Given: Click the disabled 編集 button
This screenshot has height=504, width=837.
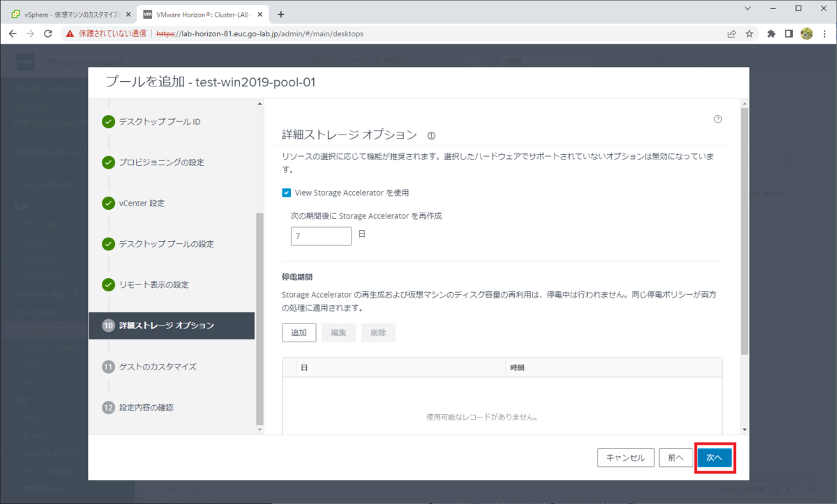Looking at the screenshot, I should 339,333.
